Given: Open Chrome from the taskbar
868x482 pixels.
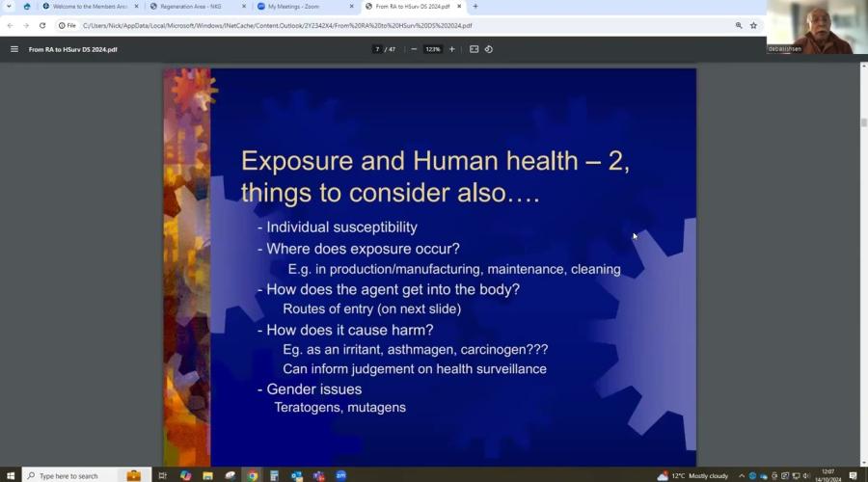Looking at the screenshot, I should pos(253,475).
